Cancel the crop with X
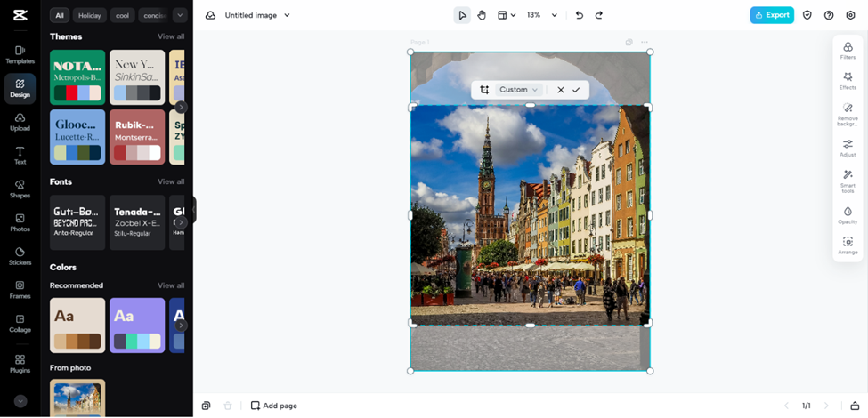 point(561,90)
